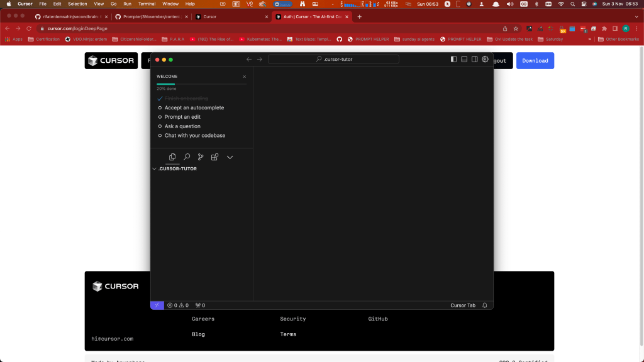Select the Accept an autocomplete step
Image resolution: width=644 pixels, height=362 pixels.
coord(194,107)
